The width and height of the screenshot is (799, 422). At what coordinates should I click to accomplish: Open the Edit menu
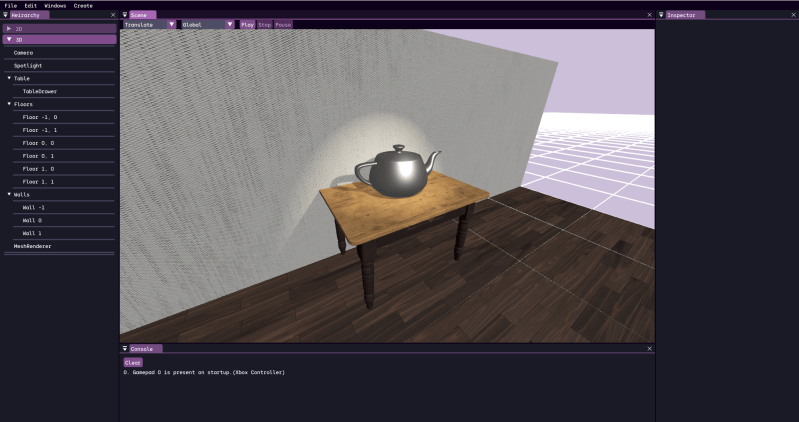(x=31, y=6)
